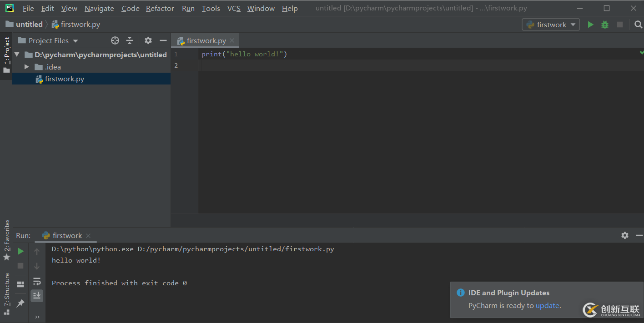
Task: Expand the .idea folder
Action: 27,67
